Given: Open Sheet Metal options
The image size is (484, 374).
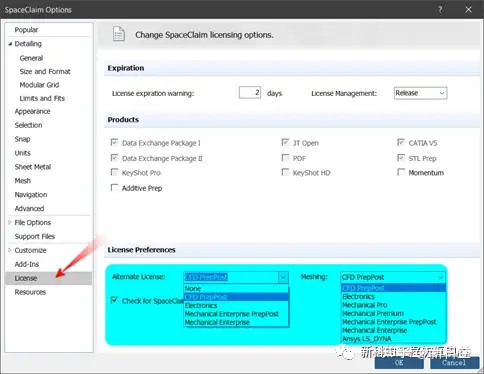Looking at the screenshot, I should [x=33, y=167].
